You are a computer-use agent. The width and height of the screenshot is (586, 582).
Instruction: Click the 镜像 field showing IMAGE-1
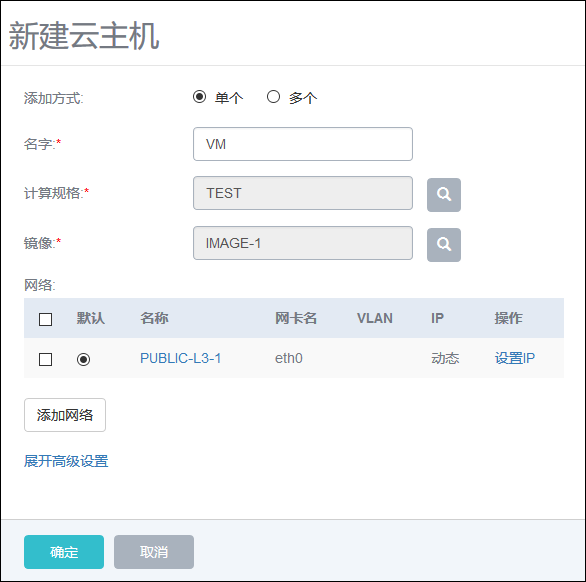click(x=303, y=243)
